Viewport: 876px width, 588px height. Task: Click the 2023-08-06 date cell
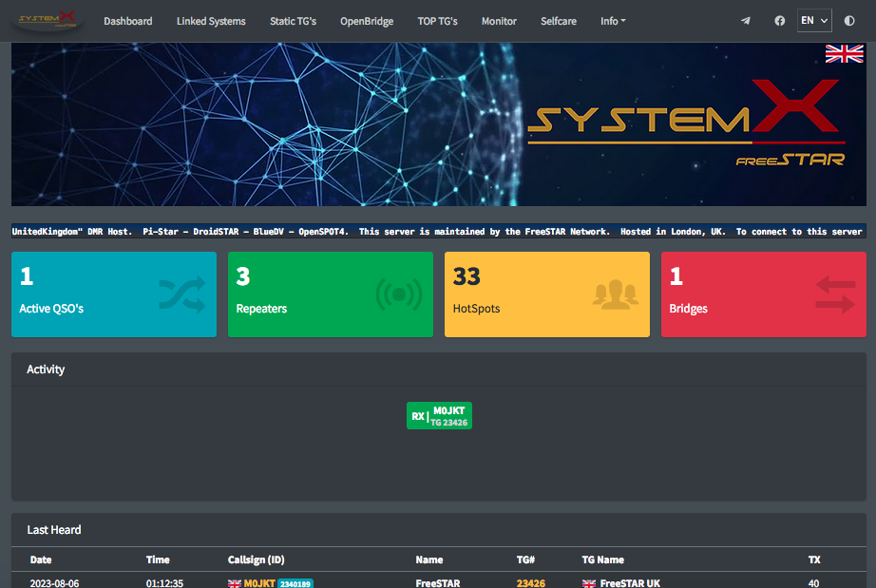pyautogui.click(x=54, y=583)
